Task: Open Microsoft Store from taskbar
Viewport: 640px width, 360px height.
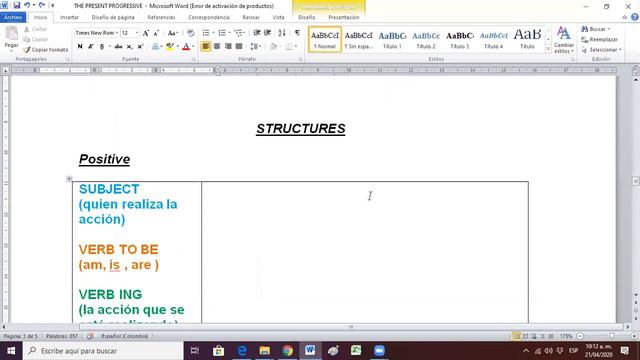Action: 218,351
